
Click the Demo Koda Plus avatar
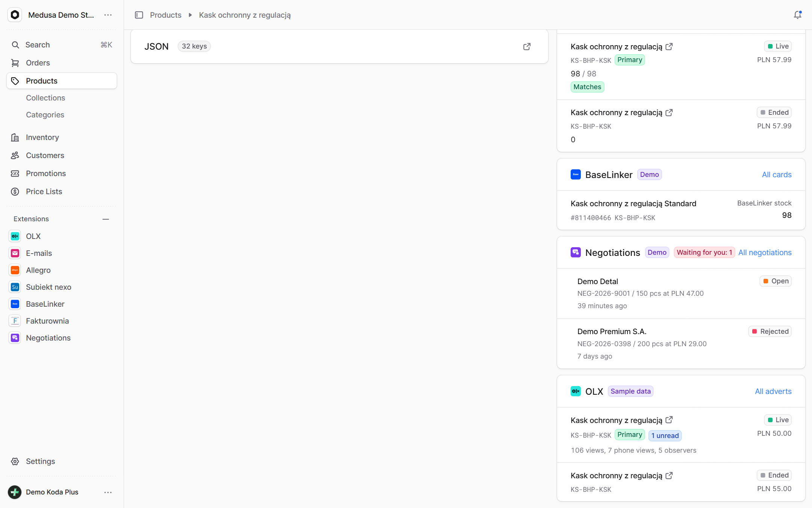pyautogui.click(x=15, y=492)
